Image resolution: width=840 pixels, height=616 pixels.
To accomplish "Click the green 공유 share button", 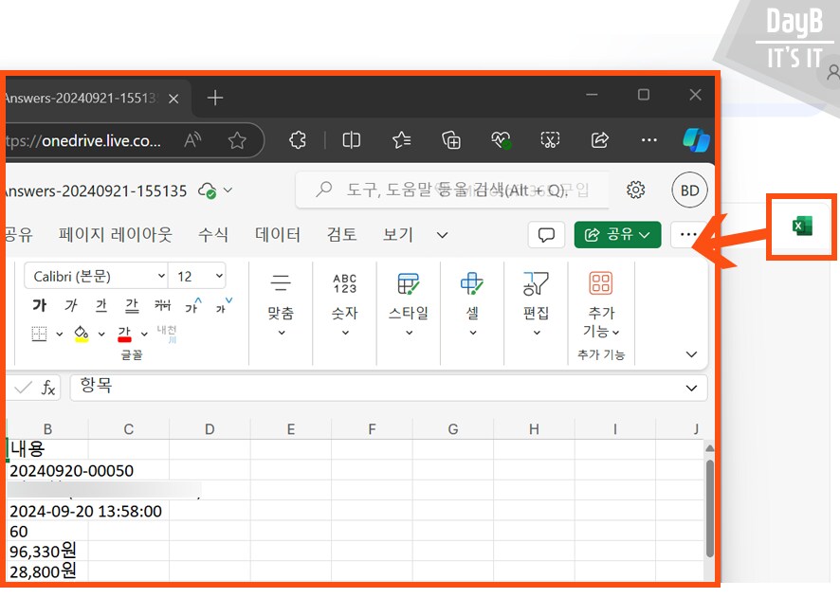I will click(617, 234).
